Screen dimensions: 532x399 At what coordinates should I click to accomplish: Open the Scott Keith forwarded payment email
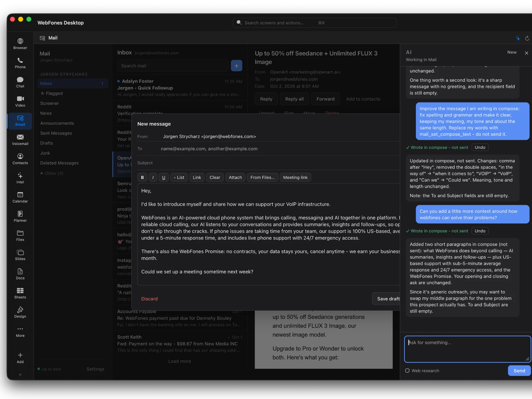click(180, 343)
